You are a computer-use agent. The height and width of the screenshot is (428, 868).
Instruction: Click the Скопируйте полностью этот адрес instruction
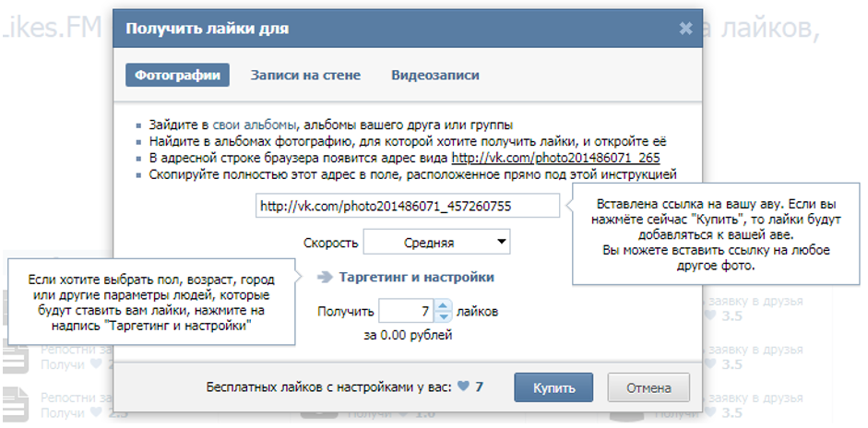[x=413, y=175]
